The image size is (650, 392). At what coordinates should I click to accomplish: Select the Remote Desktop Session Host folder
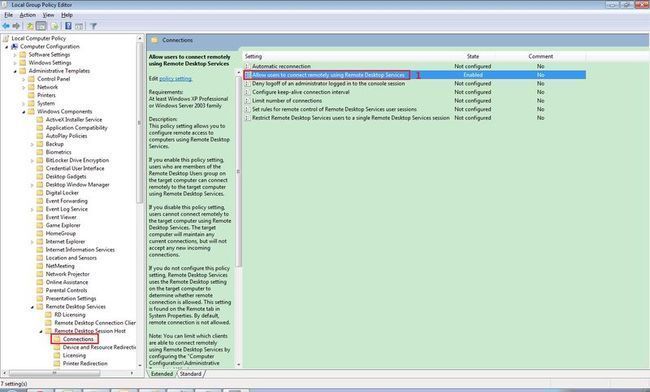pos(90,331)
